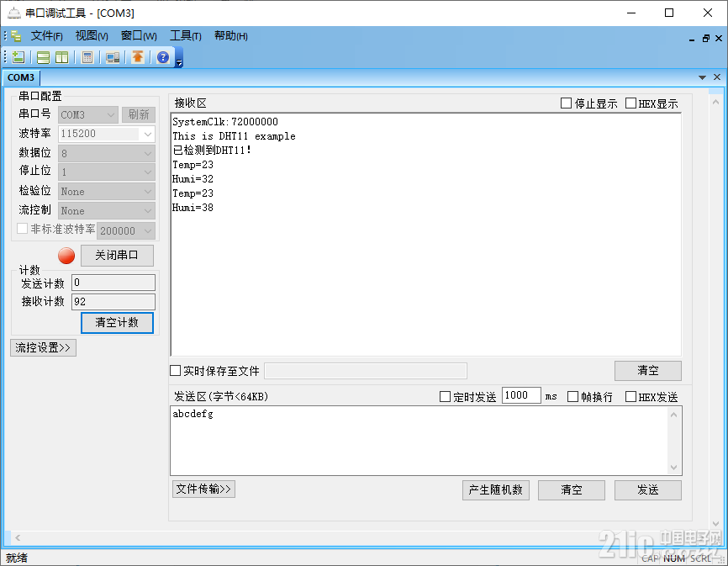Tile windows vertically with toolbar icon
Viewport: 728px width, 566px height.
(61, 57)
